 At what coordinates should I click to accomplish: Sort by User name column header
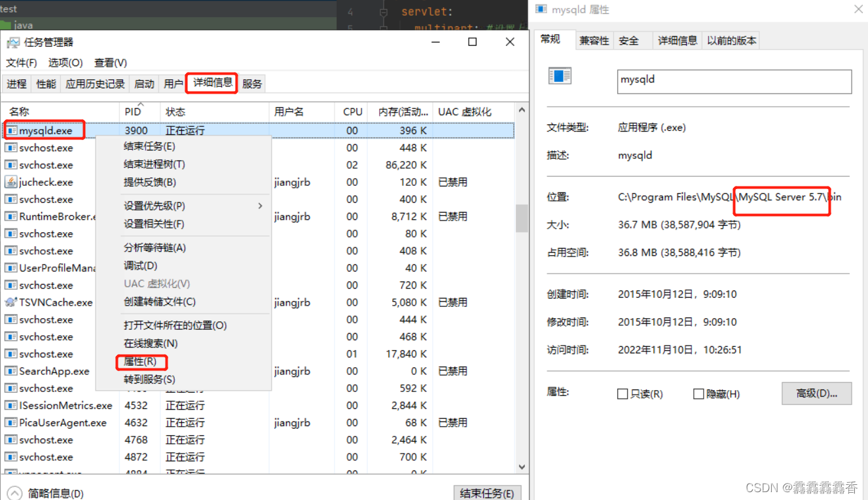pos(302,111)
